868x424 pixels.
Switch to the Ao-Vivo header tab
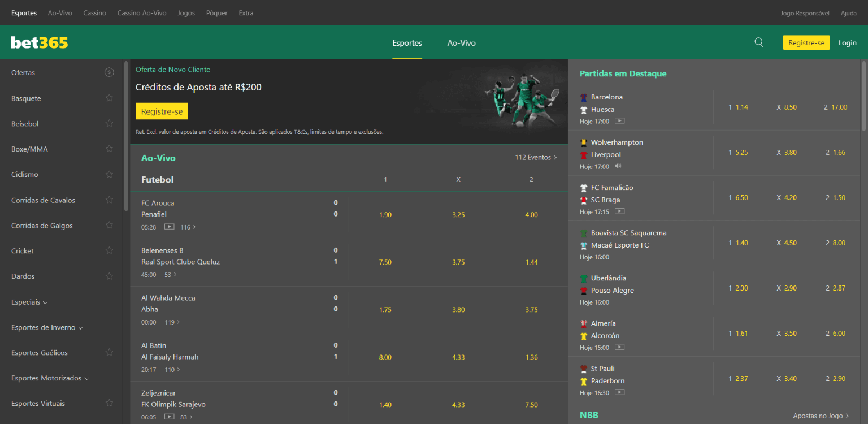pyautogui.click(x=462, y=43)
